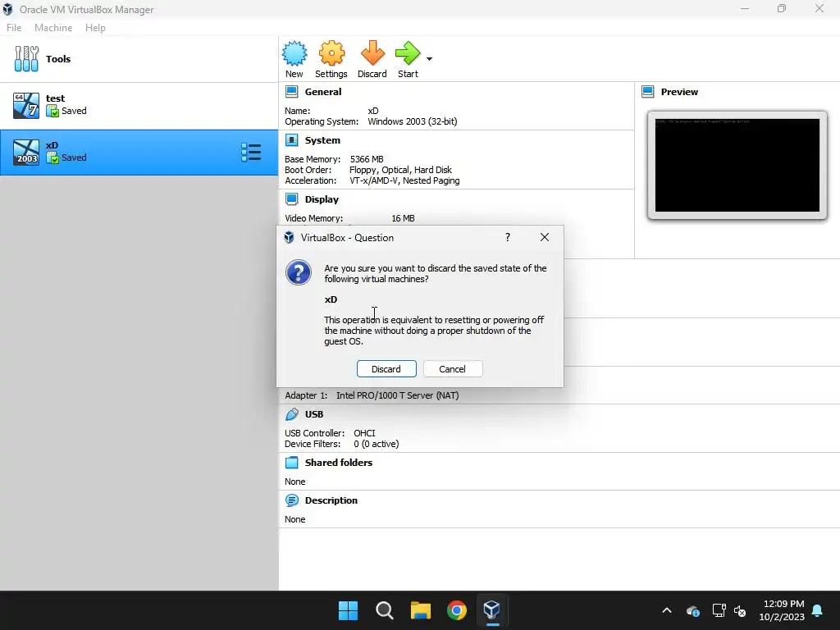Click the USB section header
The width and height of the screenshot is (840, 630).
pos(314,414)
